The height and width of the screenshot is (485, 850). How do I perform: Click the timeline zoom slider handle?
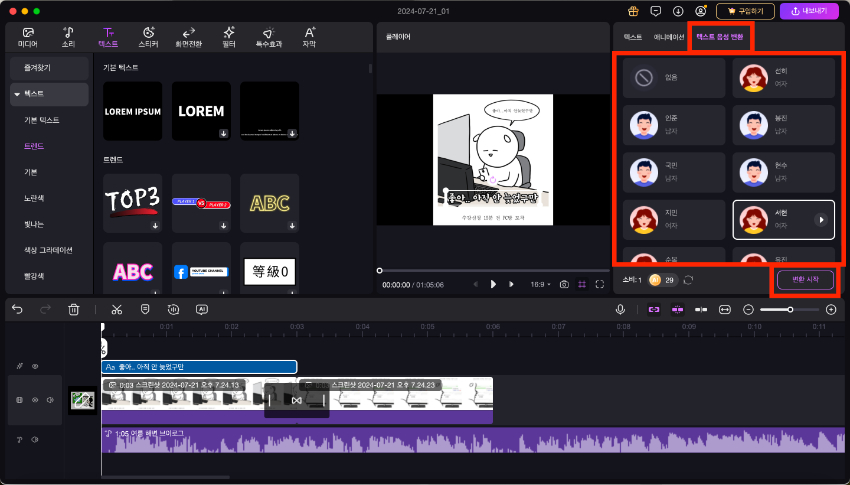pyautogui.click(x=790, y=310)
